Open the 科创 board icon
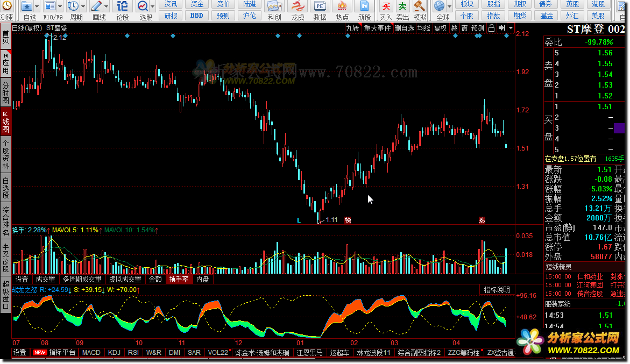The width and height of the screenshot is (630, 364). 274,6
